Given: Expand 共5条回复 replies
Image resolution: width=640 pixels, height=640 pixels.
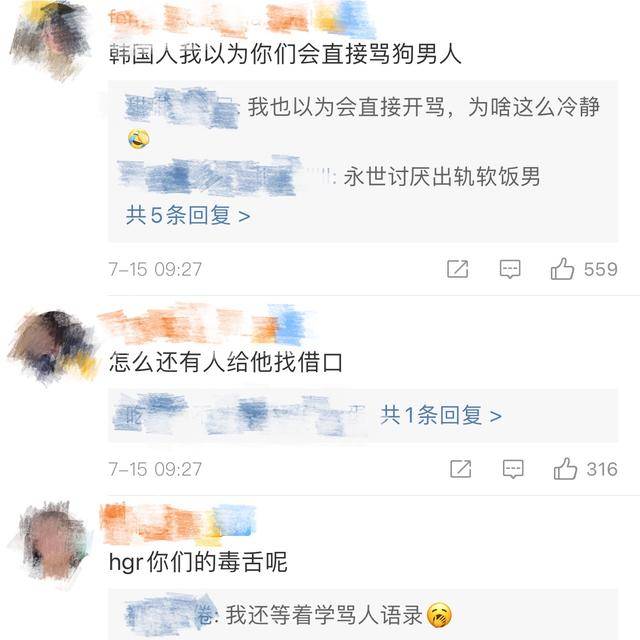Looking at the screenshot, I should coord(188,215).
